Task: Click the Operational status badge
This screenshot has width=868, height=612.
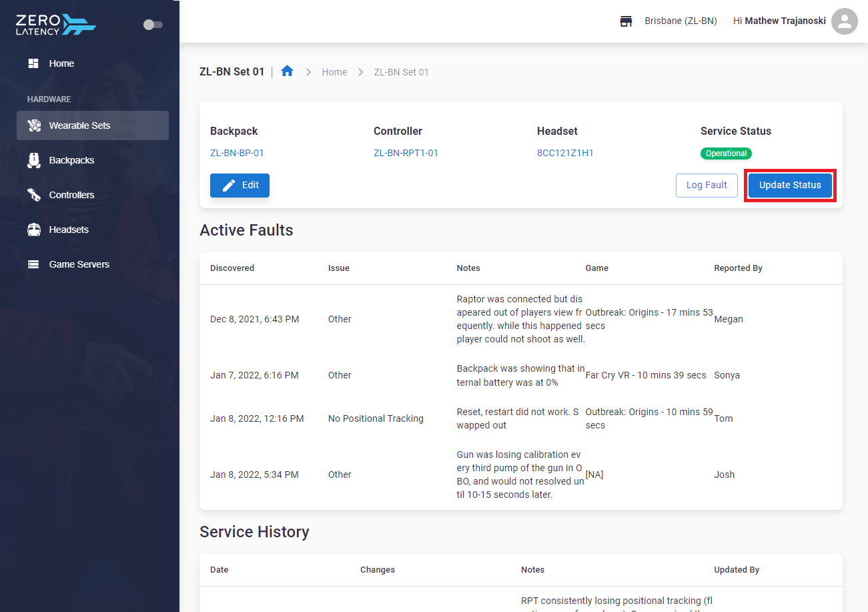Action: pos(726,154)
